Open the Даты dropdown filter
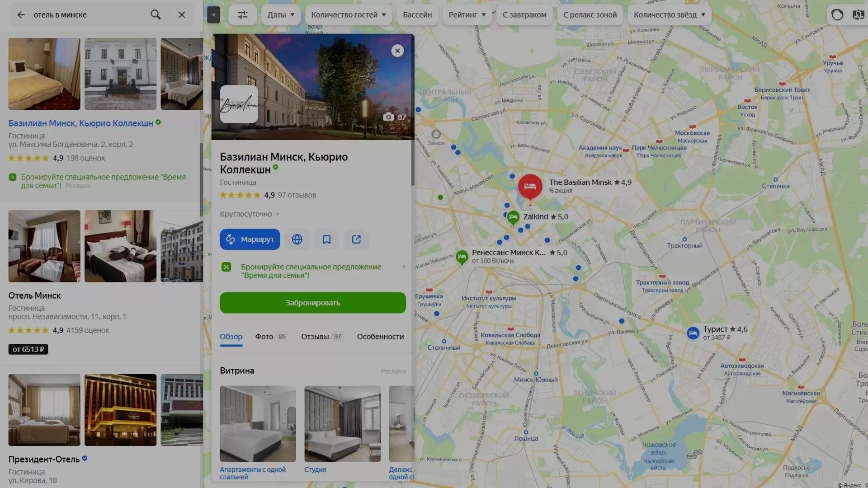The height and width of the screenshot is (488, 868). point(281,15)
